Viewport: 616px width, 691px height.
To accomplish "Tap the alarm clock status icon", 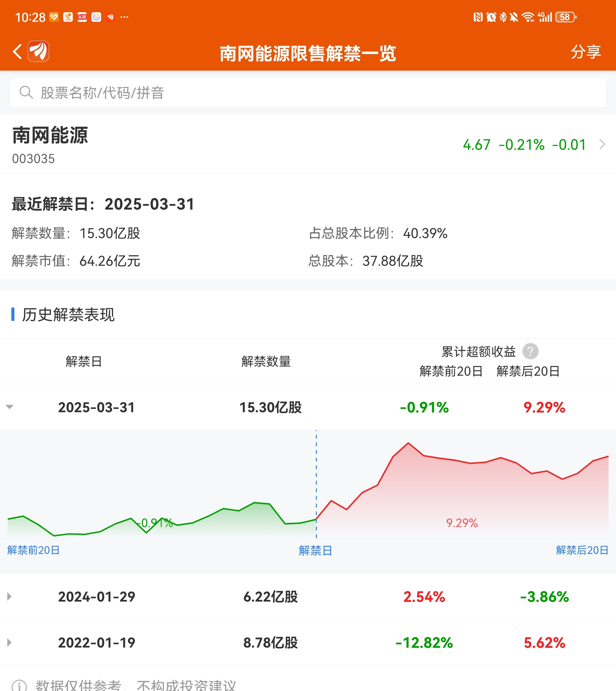I will (491, 17).
